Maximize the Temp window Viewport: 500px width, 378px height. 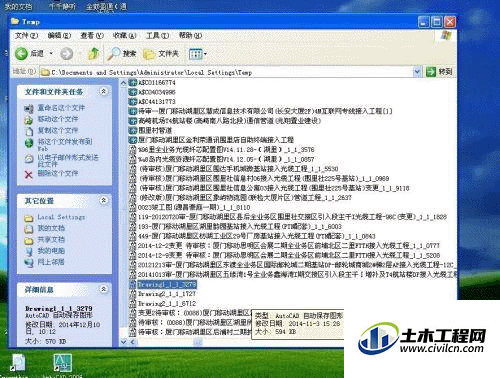437,22
